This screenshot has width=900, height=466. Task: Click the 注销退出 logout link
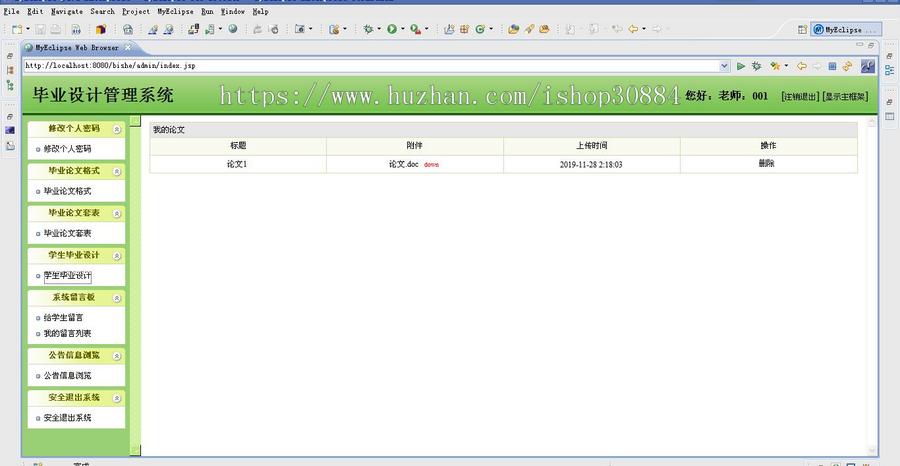click(x=800, y=96)
